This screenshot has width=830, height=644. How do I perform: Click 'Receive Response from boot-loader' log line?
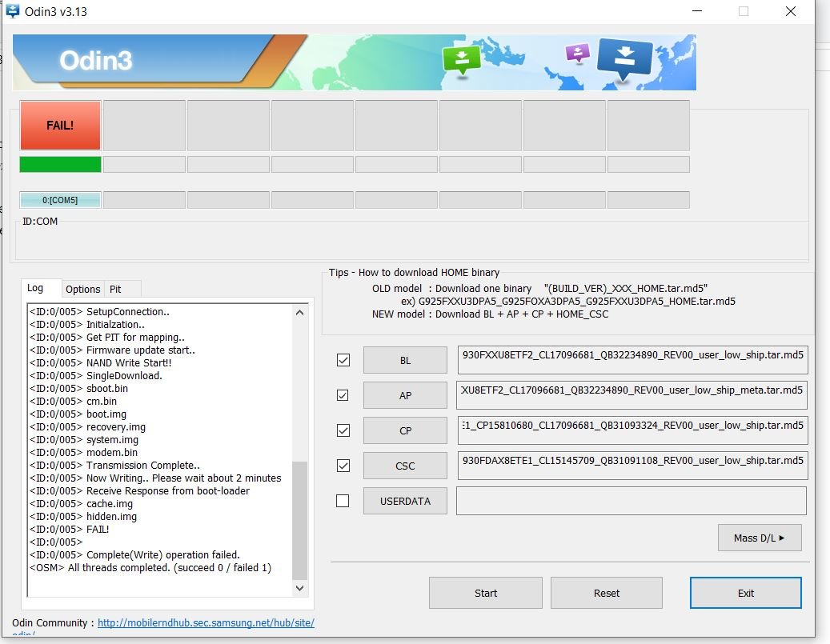[x=140, y=490]
